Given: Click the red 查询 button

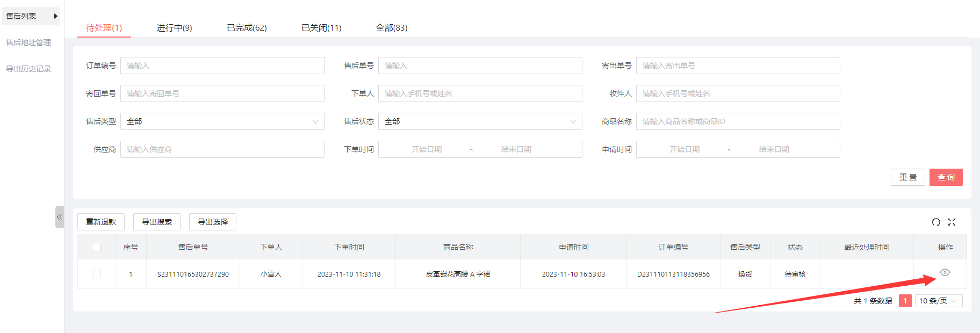Looking at the screenshot, I should 946,177.
